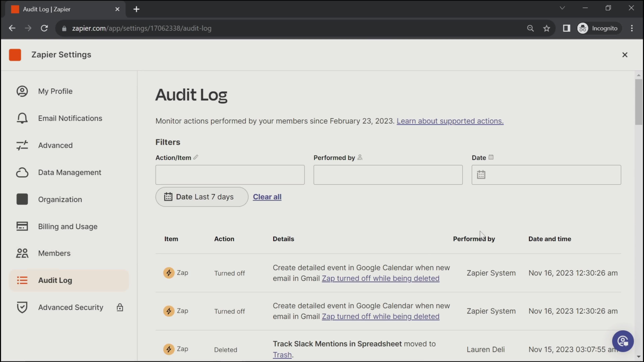
Task: Click the Advanced Security lock icon
Action: click(x=120, y=307)
